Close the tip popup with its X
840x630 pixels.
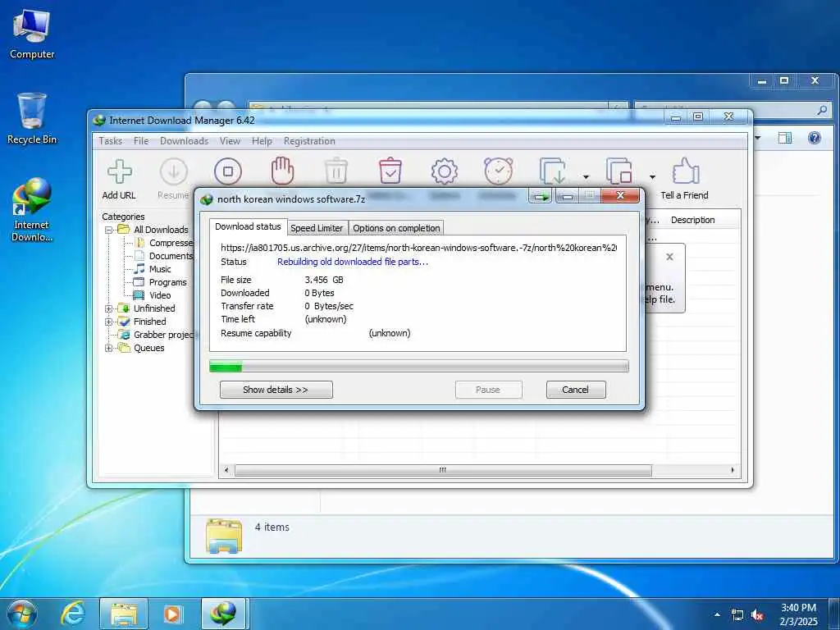[669, 257]
